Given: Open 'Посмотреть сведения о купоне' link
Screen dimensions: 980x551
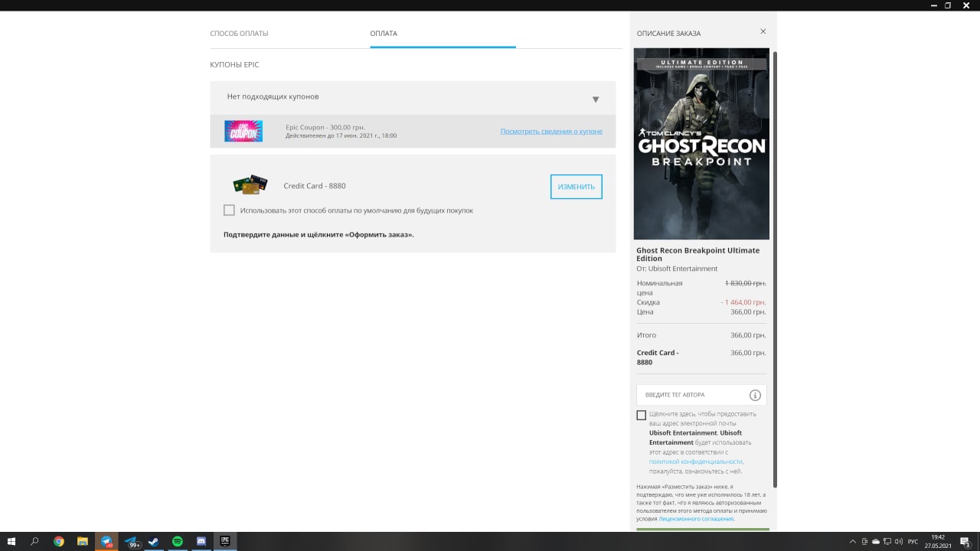Looking at the screenshot, I should click(551, 131).
